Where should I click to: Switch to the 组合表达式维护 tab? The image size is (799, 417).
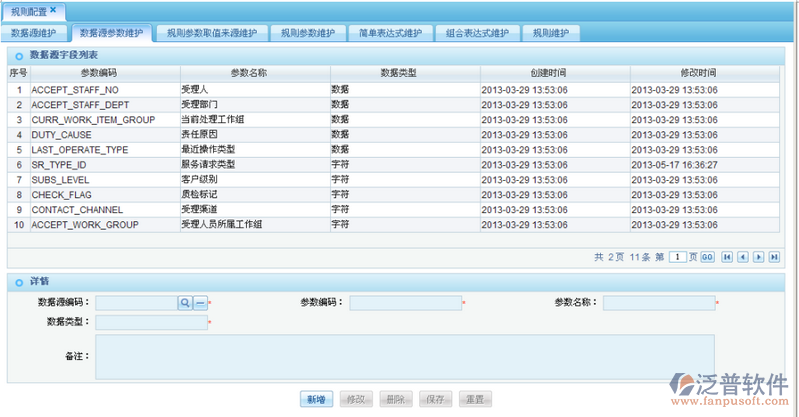pyautogui.click(x=477, y=33)
